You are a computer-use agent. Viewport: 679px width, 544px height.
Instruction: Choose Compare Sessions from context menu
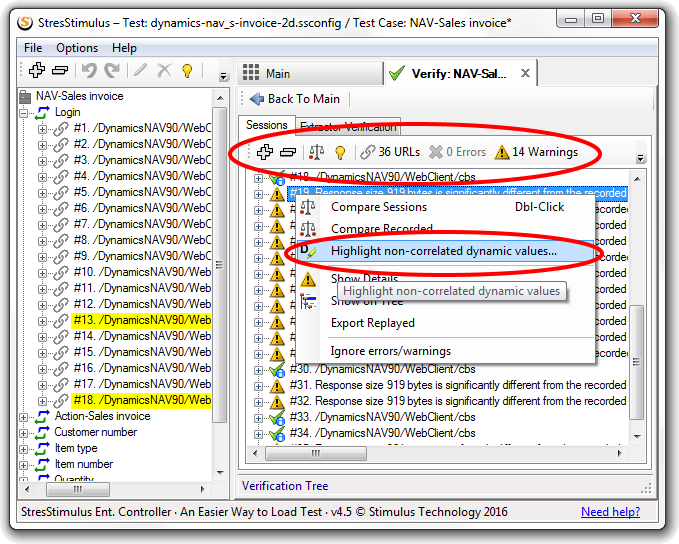click(x=445, y=207)
